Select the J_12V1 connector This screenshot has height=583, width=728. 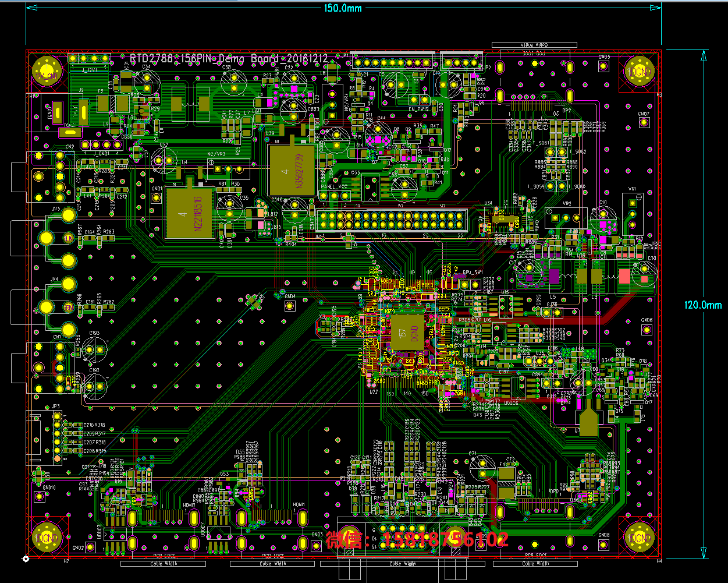89,59
